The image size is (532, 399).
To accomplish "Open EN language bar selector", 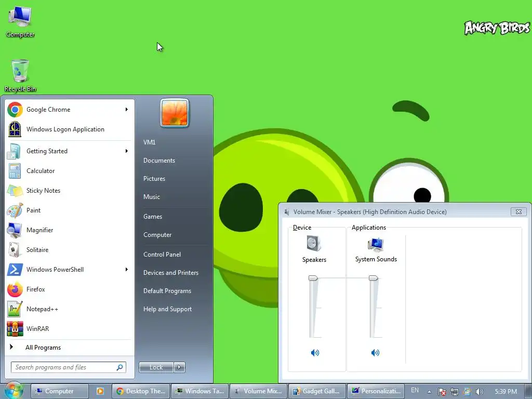I will click(x=415, y=390).
